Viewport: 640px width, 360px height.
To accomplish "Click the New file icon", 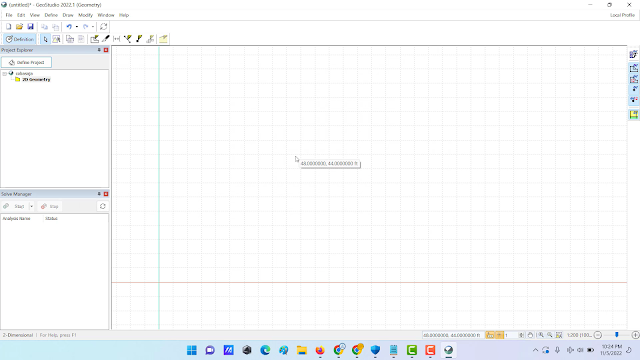I will pyautogui.click(x=8, y=27).
